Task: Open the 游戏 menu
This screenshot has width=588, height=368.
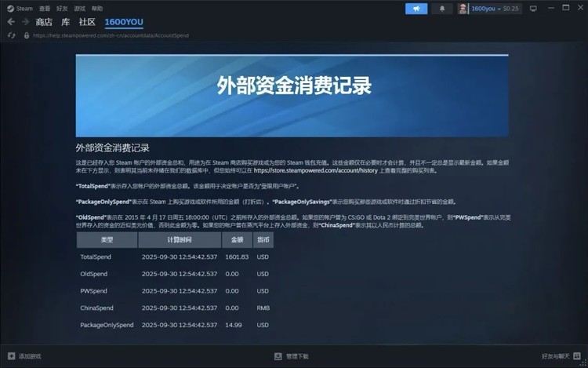Action: tap(79, 9)
